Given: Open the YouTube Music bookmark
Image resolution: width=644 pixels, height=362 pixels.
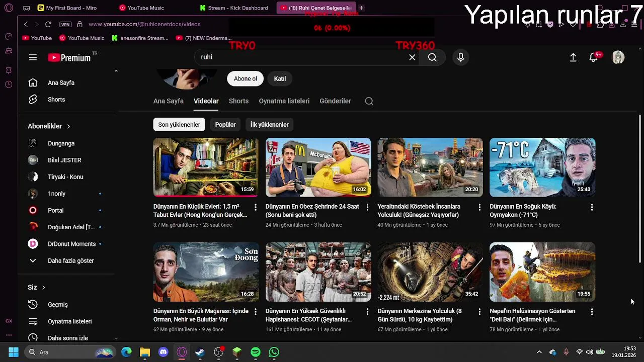Looking at the screenshot, I should coord(82,38).
